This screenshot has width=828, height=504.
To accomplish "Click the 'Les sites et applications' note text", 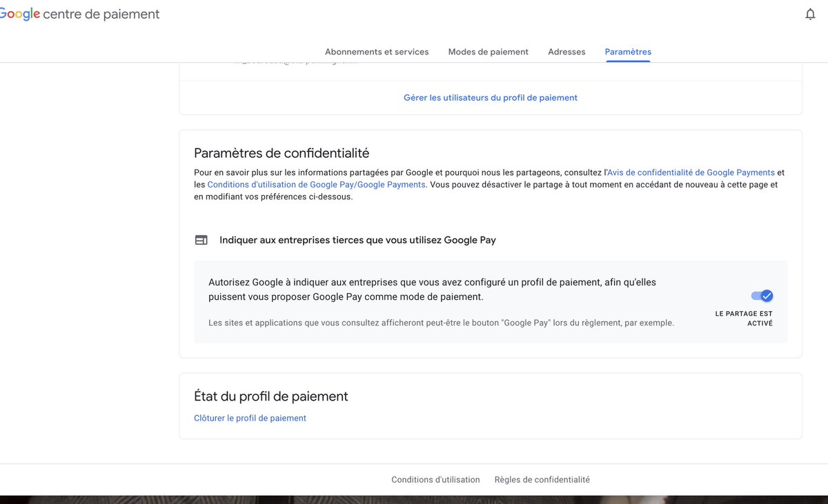I will tap(441, 323).
